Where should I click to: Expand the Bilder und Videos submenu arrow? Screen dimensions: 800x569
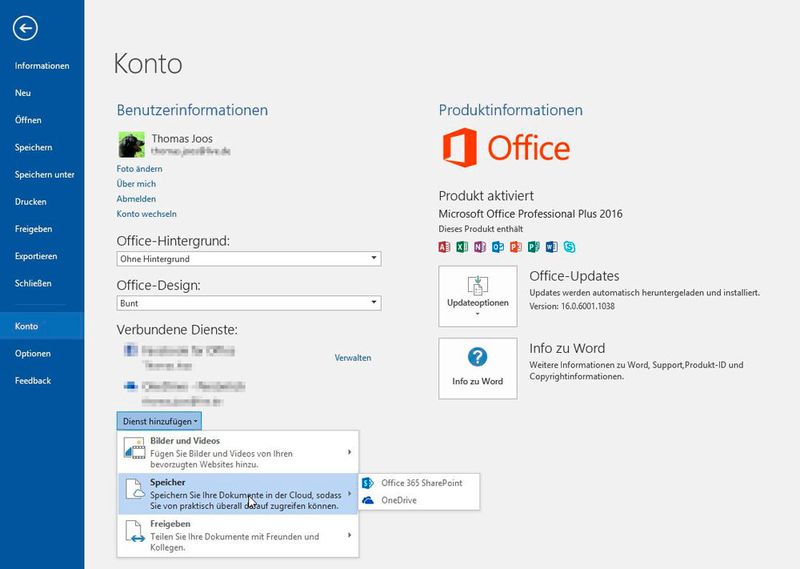coord(349,452)
